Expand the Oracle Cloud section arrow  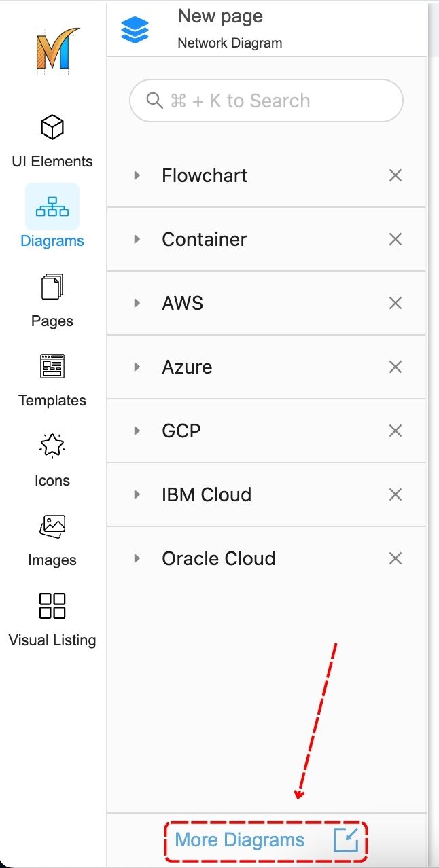point(137,558)
